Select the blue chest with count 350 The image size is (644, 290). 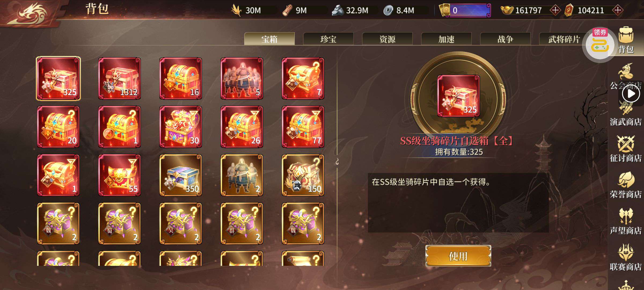[181, 175]
